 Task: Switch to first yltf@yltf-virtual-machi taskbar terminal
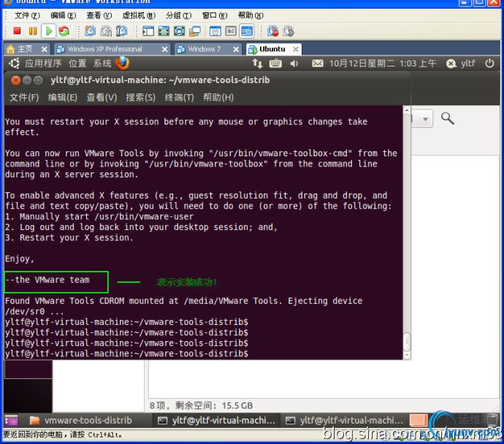pos(217,420)
